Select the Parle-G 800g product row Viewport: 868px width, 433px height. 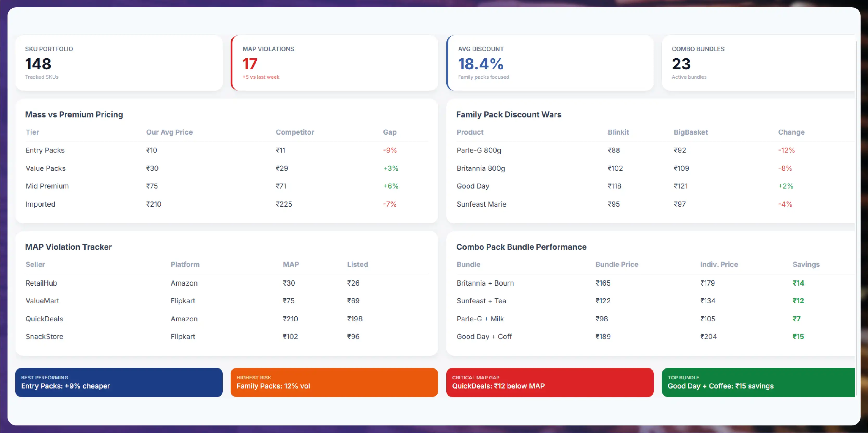click(655, 150)
